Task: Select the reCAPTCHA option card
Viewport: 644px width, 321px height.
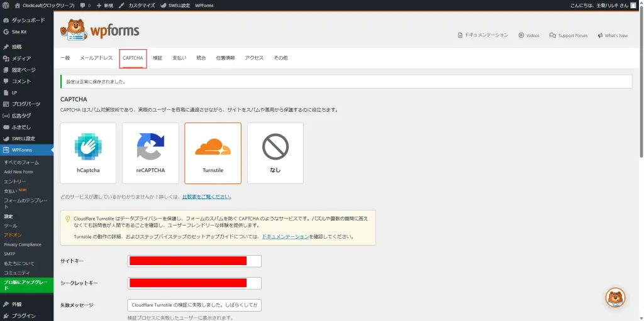Action: (x=150, y=153)
